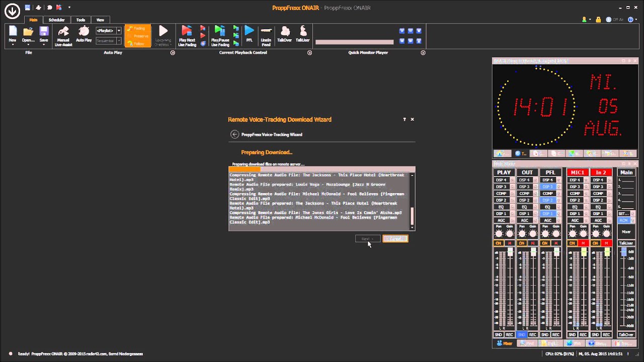The image size is (644, 362).
Task: Toggle SND on the OUT channel
Action: coord(522,335)
